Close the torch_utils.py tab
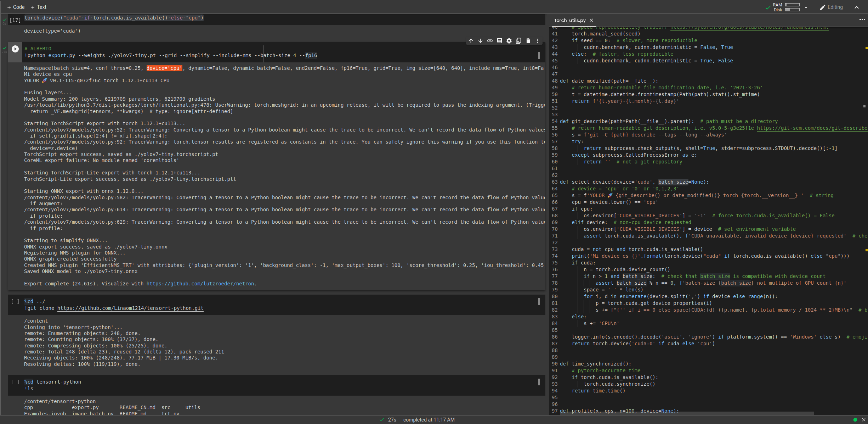This screenshot has width=868, height=424. coord(591,20)
